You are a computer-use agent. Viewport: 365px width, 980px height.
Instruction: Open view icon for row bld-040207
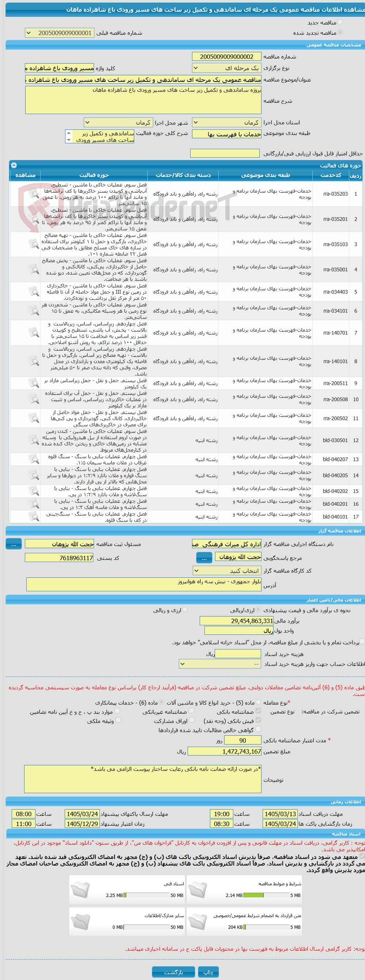click(34, 459)
